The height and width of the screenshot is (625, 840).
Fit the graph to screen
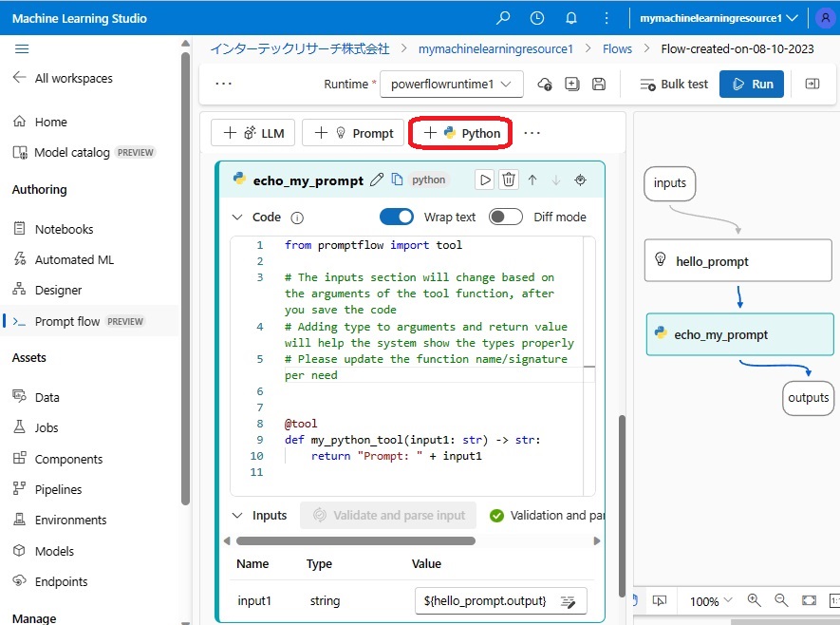[809, 600]
